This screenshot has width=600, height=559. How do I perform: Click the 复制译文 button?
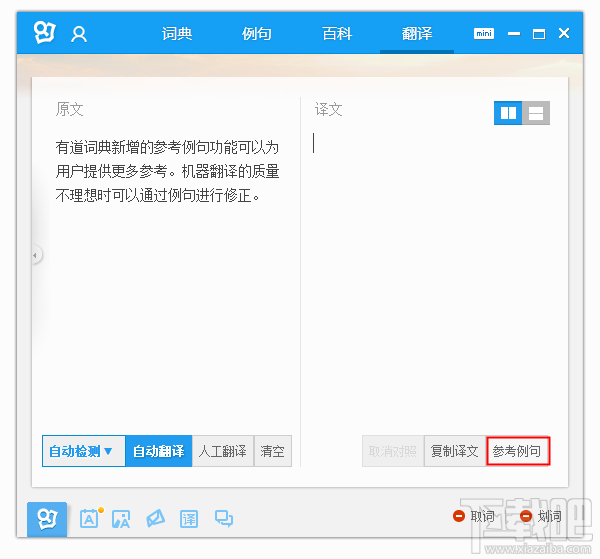pos(455,451)
